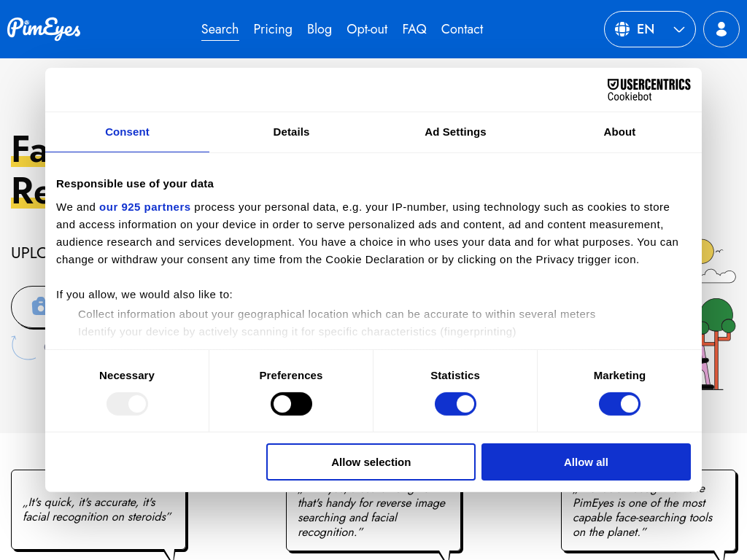747x560 pixels.
Task: Click the Allow selection button
Action: click(371, 462)
